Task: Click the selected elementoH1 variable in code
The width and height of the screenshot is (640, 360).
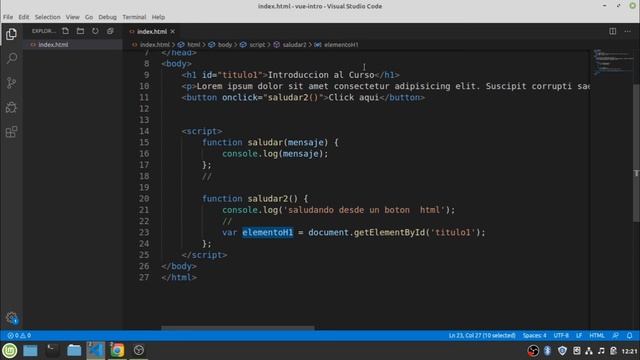Action: pyautogui.click(x=268, y=233)
